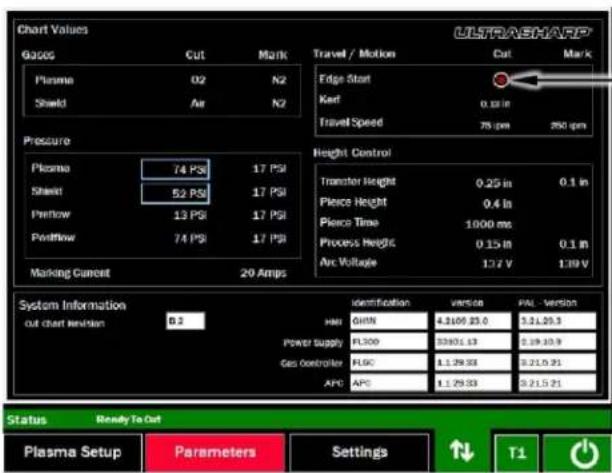
Task: Select the Gas Controller identification field
Action: tap(389, 362)
